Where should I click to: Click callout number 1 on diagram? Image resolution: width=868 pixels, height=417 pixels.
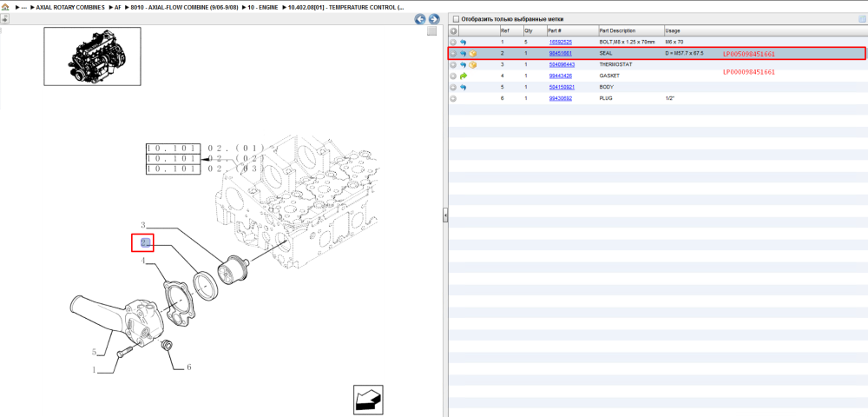95,370
